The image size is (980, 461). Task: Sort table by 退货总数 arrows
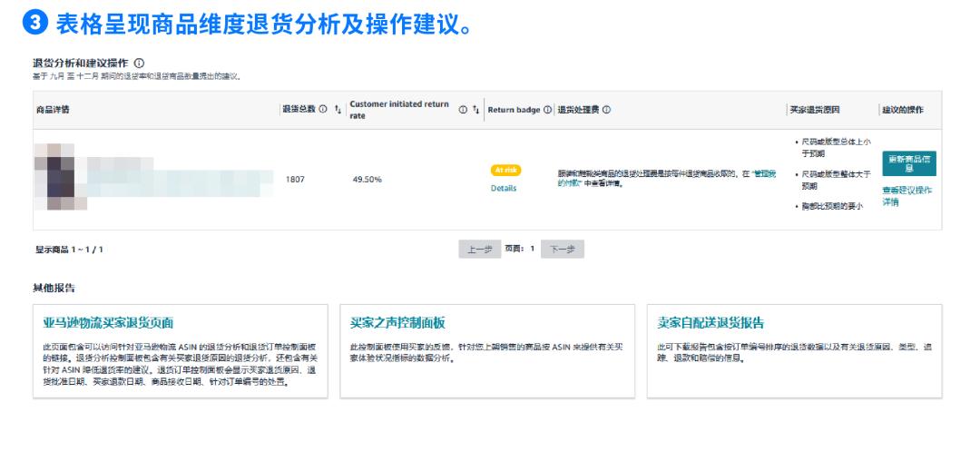click(338, 110)
